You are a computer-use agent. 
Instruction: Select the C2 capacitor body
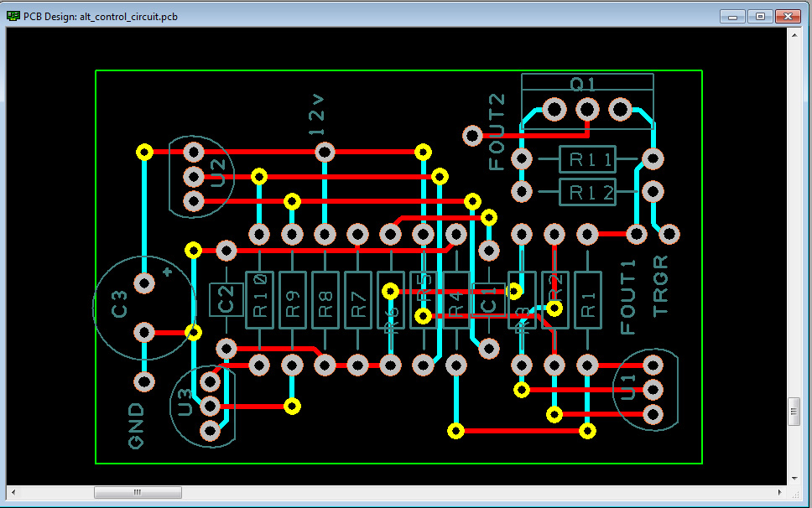coord(226,299)
